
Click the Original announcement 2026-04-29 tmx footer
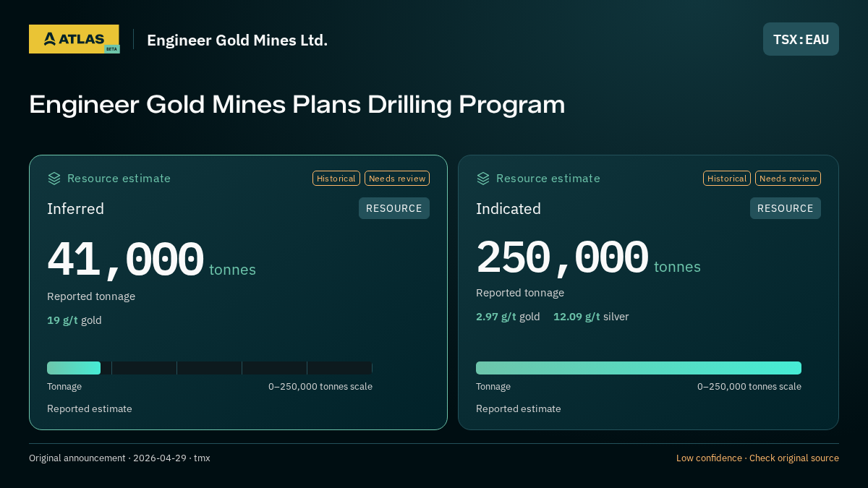[x=119, y=458]
